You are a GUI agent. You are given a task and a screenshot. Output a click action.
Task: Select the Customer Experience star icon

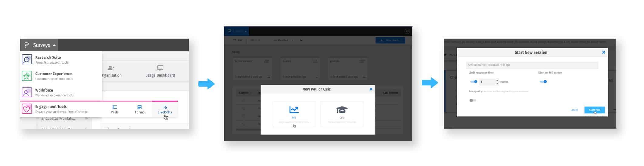[27, 76]
